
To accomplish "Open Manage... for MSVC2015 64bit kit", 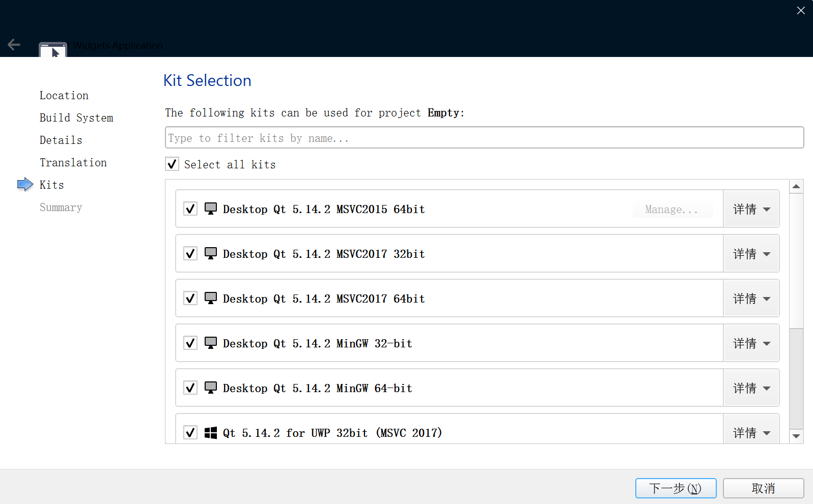I will click(672, 209).
